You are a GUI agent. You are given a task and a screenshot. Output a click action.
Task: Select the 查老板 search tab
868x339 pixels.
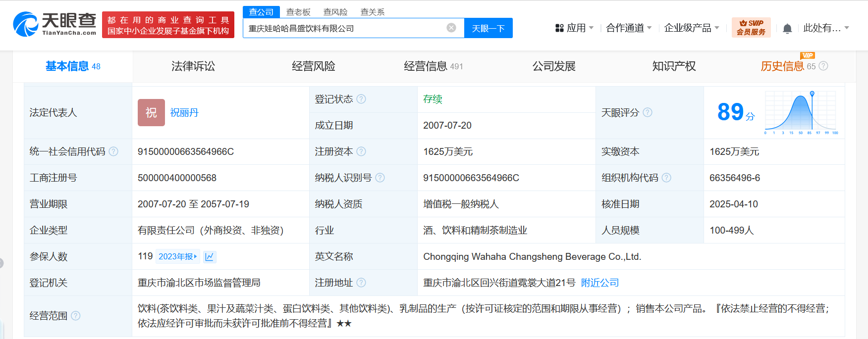(x=298, y=12)
